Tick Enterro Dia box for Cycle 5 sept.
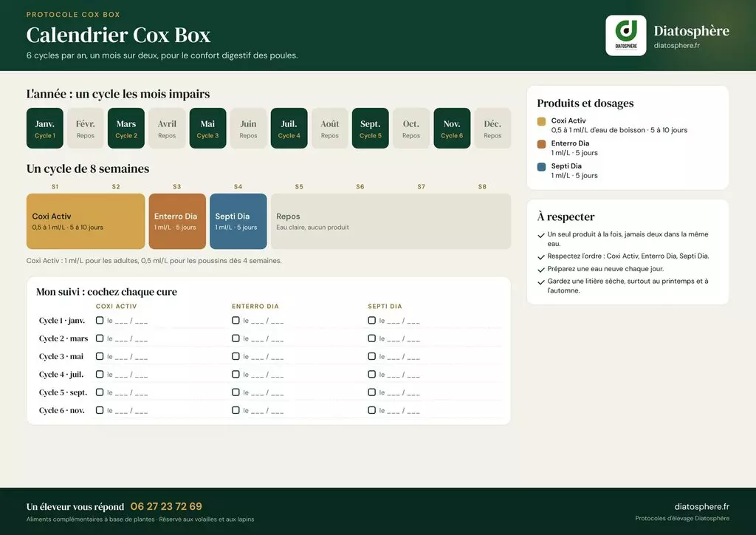This screenshot has width=756, height=535. click(x=236, y=392)
